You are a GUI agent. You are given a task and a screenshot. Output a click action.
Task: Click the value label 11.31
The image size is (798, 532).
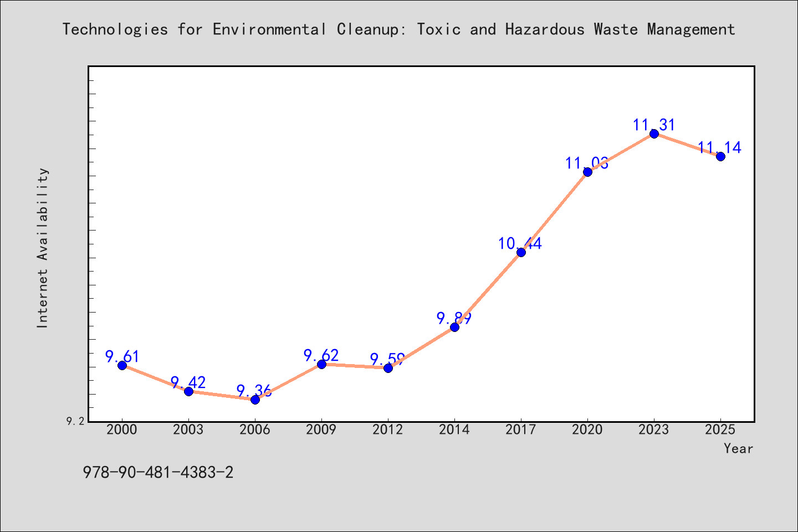[x=654, y=125]
